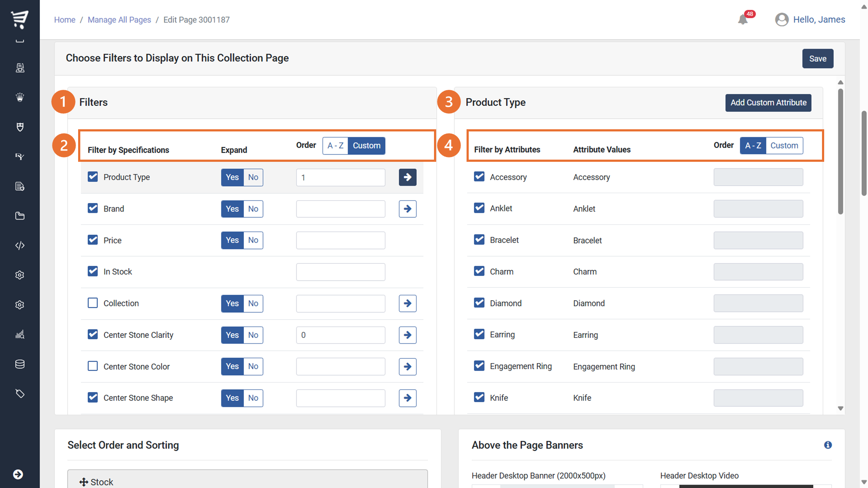Uncheck the Brand filter checkbox

(x=92, y=208)
